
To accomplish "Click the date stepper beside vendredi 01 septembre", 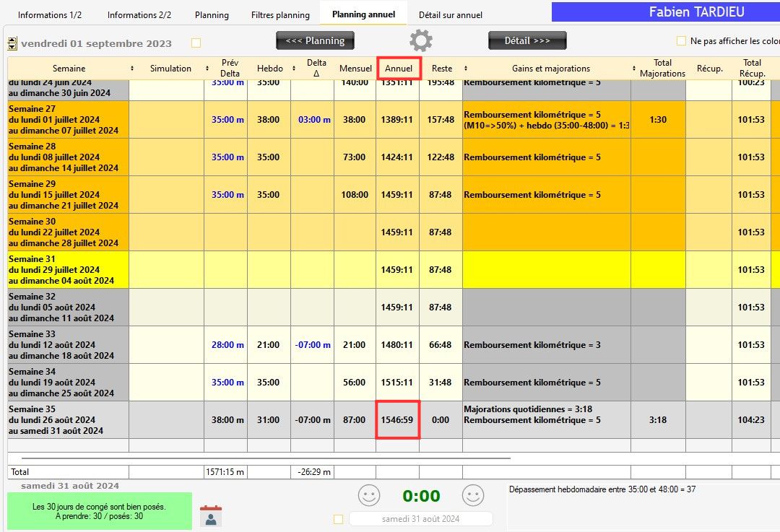I will pos(12,43).
